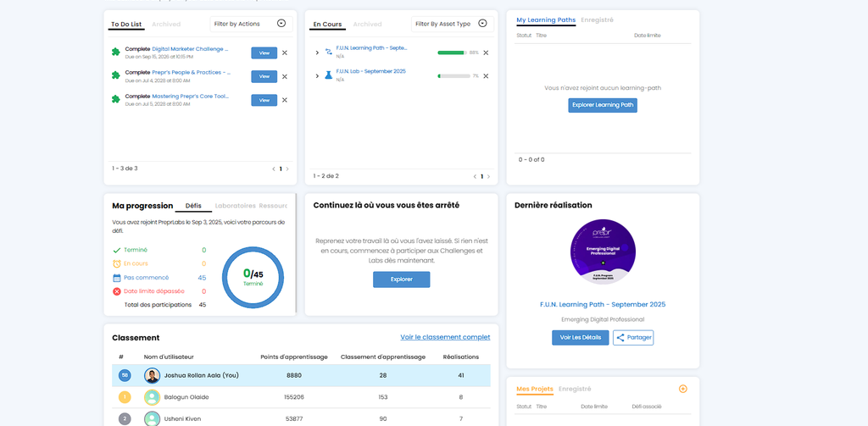Remove F.U.N. Lab from En Cours list
The image size is (868, 426).
pos(486,75)
